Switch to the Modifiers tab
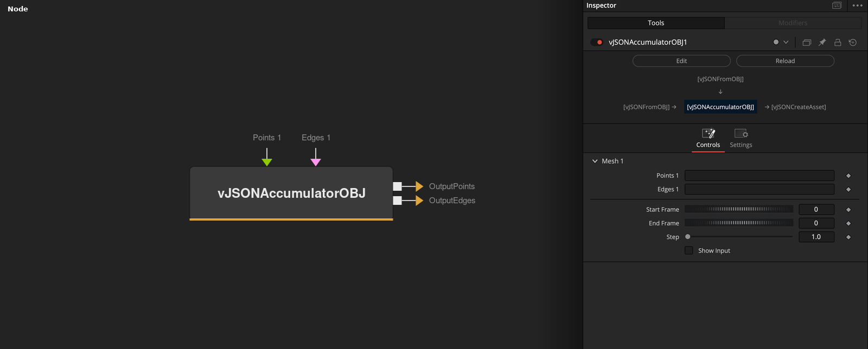Screen dimensions: 868x349 click(x=793, y=23)
